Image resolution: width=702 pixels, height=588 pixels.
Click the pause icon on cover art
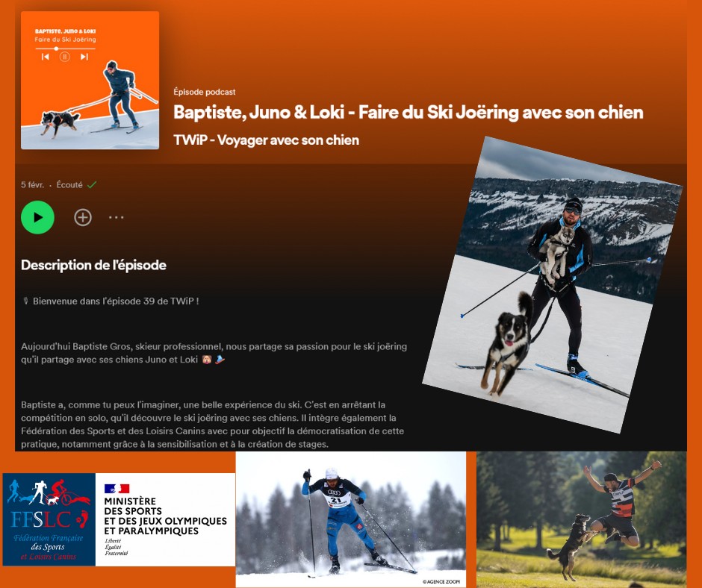point(65,57)
